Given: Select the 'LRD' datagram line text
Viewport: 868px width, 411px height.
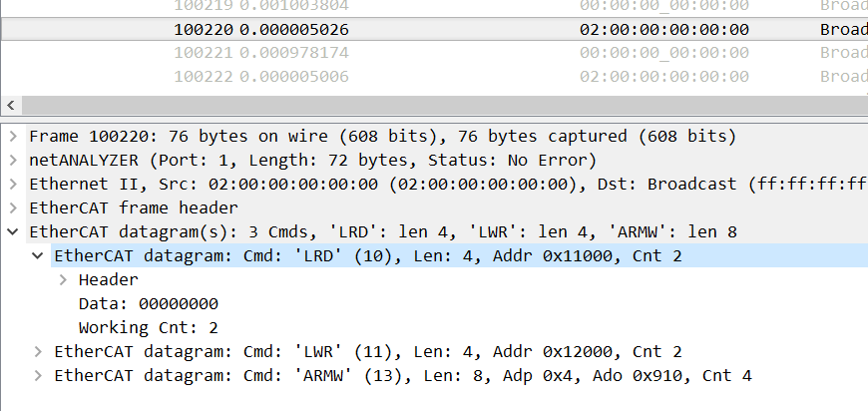Looking at the screenshot, I should 368,255.
